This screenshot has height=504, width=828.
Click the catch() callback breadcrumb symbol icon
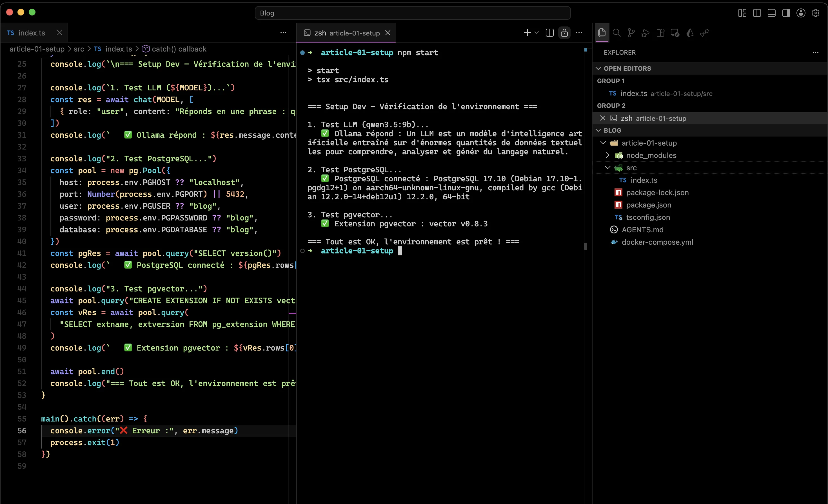pos(146,49)
